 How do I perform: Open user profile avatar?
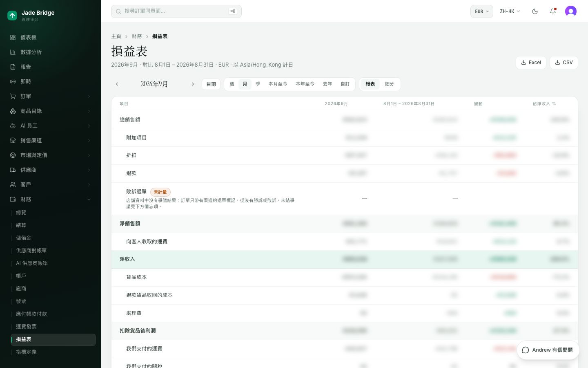point(571,11)
